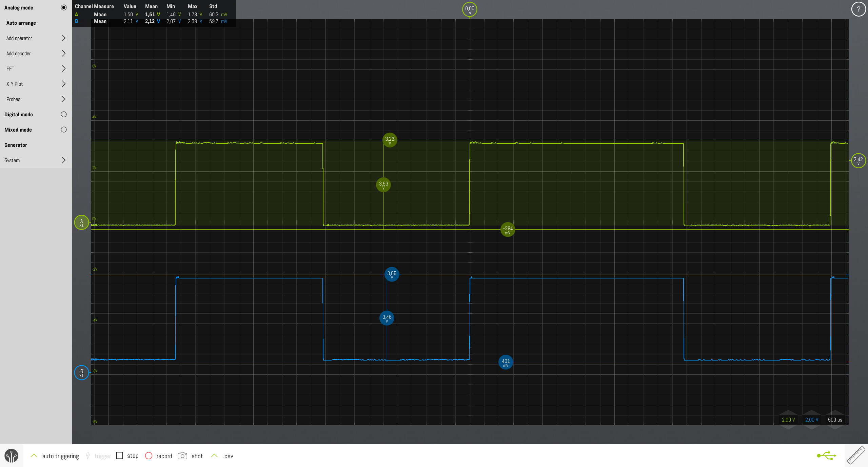This screenshot has width=868, height=467.
Task: Expand the System submenu arrow
Action: click(x=63, y=160)
